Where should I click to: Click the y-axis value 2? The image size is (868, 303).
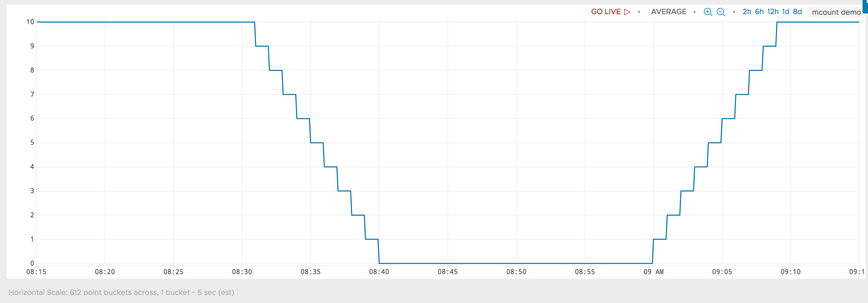(x=32, y=215)
